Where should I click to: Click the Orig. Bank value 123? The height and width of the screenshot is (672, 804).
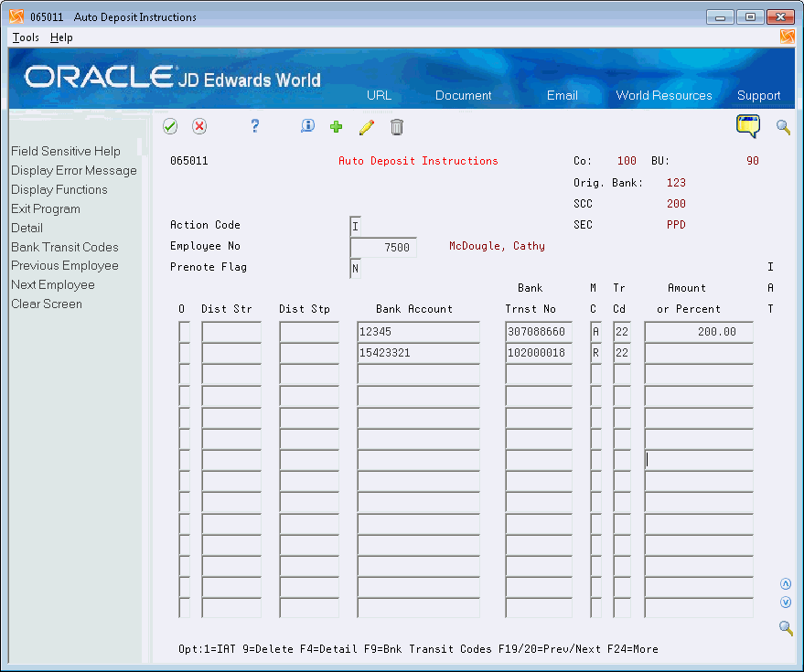click(676, 183)
